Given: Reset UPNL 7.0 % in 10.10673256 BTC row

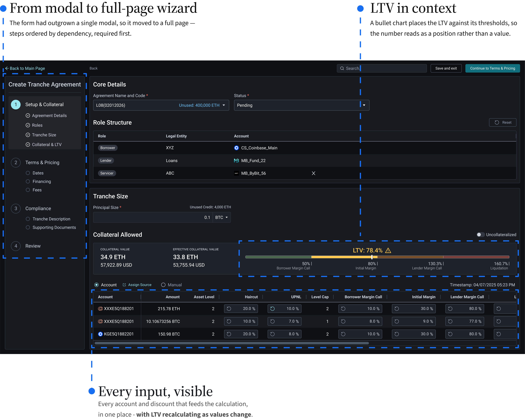Looking at the screenshot, I should tap(273, 321).
